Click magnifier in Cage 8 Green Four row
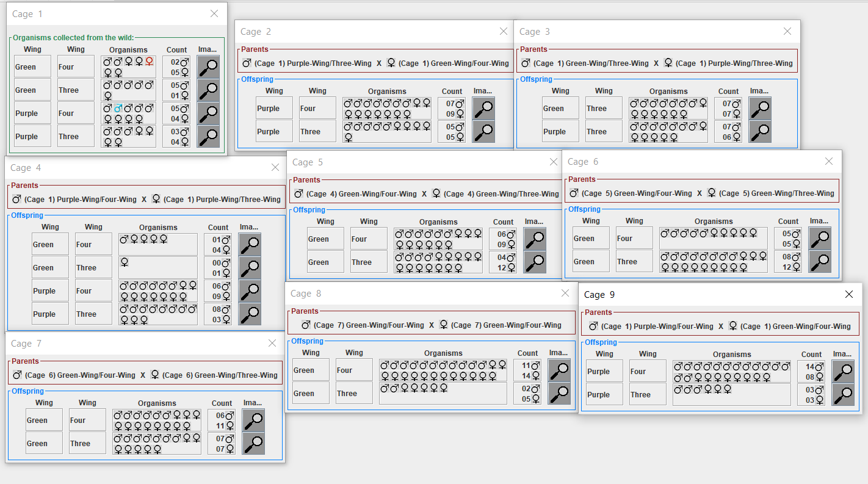This screenshot has height=484, width=868. [x=559, y=370]
